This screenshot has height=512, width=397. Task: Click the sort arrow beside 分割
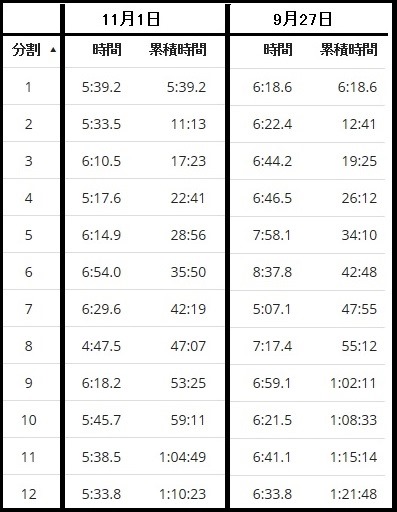coord(53,51)
